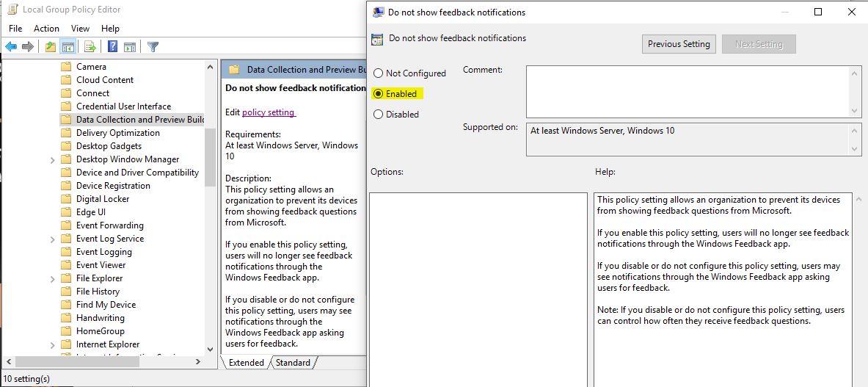
Task: Click scroll up arrow of tree pane
Action: click(x=210, y=67)
